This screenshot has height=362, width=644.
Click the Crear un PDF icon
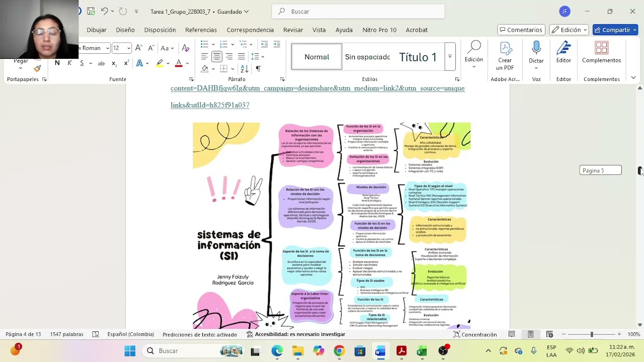tap(505, 56)
